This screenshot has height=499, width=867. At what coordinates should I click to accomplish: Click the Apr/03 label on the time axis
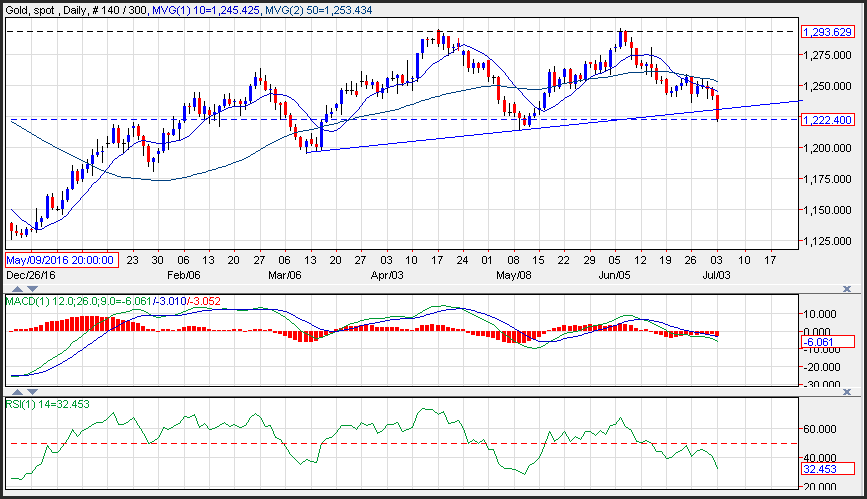(x=387, y=273)
